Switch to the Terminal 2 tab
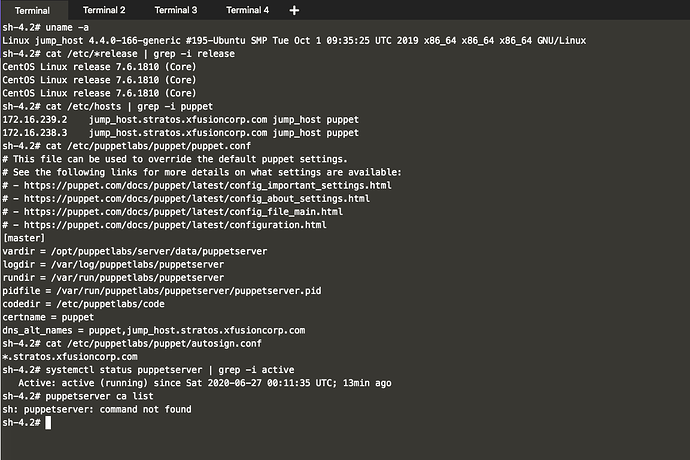690x460 pixels. [104, 10]
